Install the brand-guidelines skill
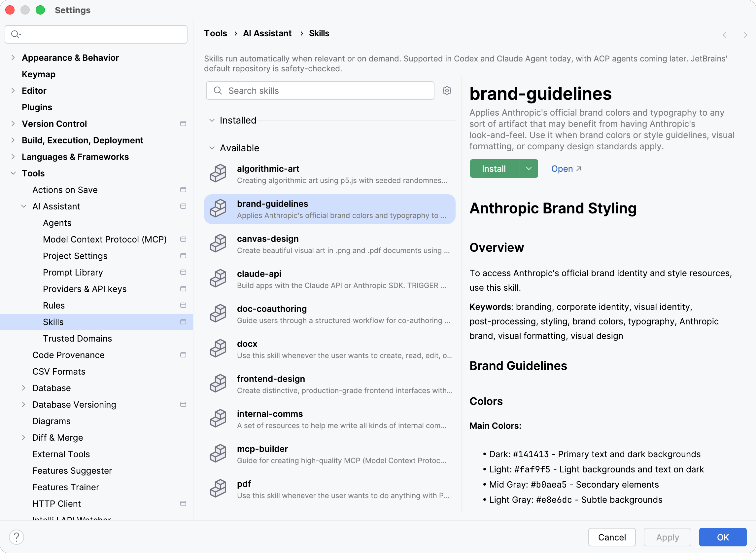 tap(494, 169)
